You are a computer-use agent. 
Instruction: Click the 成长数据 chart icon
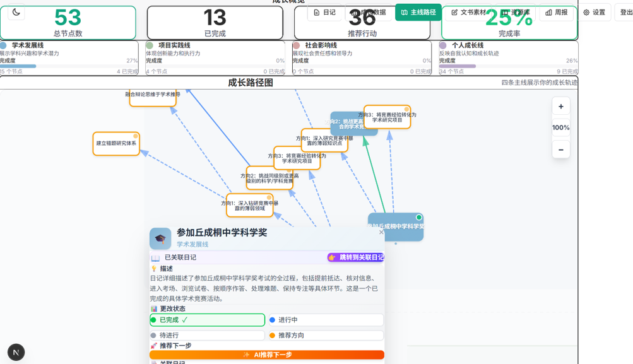pyautogui.click(x=356, y=12)
